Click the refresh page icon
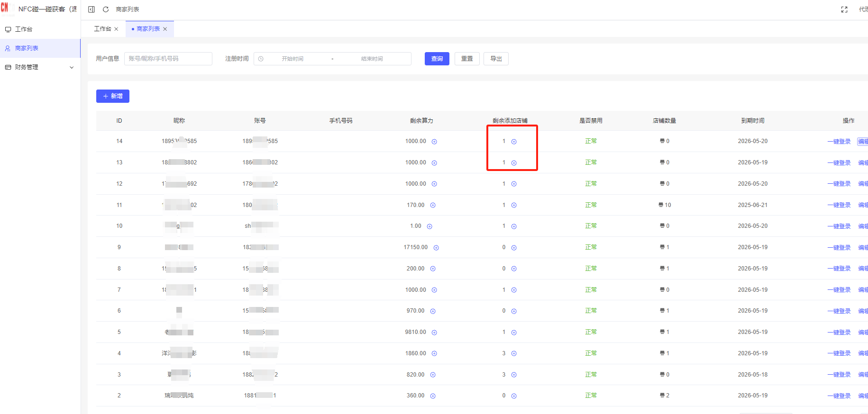The image size is (868, 414). pyautogui.click(x=106, y=9)
